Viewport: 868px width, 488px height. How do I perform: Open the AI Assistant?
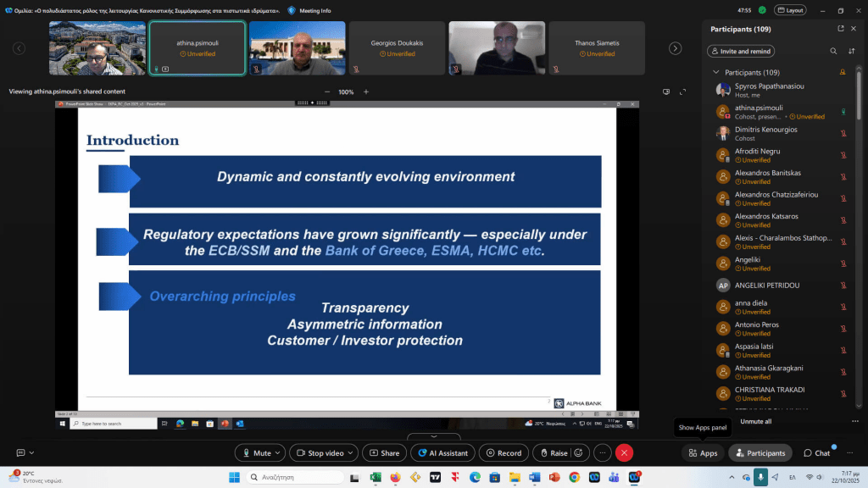(442, 453)
